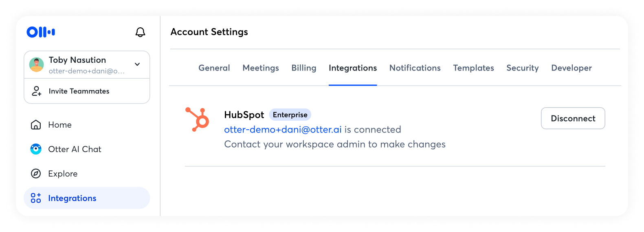Viewport: 644px width, 232px height.
Task: Click the Home house icon
Action: click(x=36, y=125)
